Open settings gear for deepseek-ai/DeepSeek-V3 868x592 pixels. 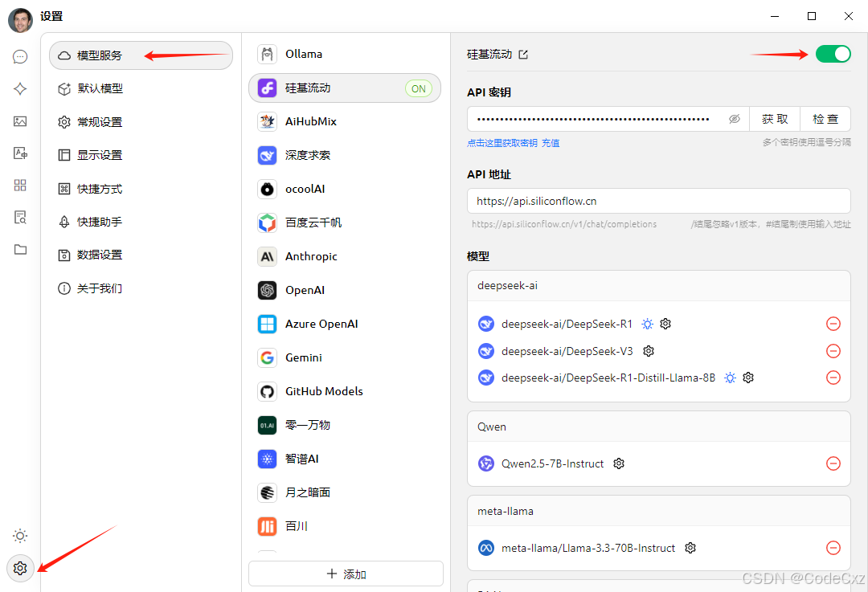click(649, 351)
